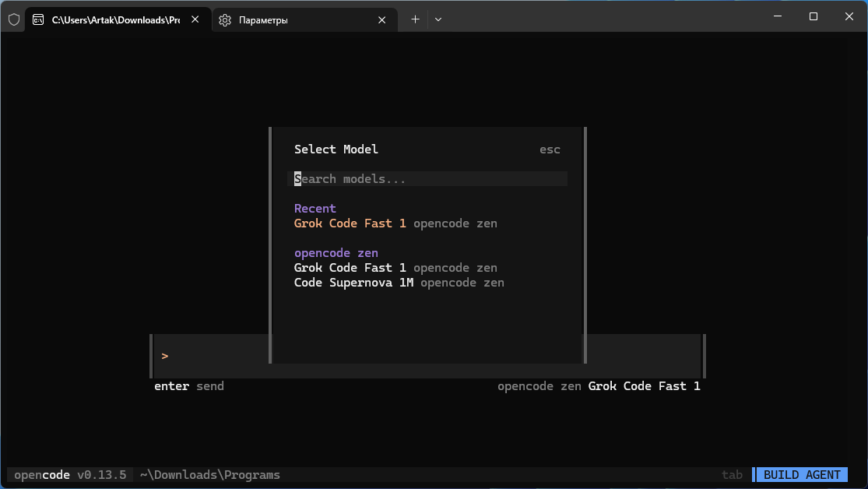Click the terminal icon on the first tab

coord(38,20)
